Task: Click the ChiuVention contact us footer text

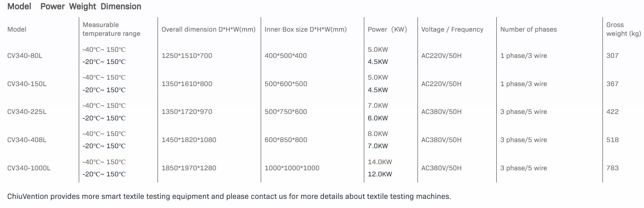Action: click(x=229, y=197)
